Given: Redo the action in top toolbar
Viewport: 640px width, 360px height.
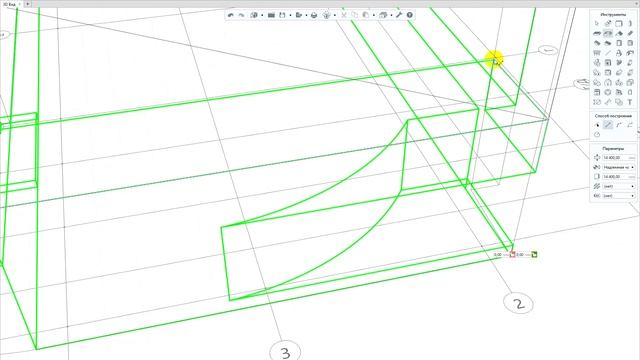Looking at the screenshot, I should coord(242,15).
